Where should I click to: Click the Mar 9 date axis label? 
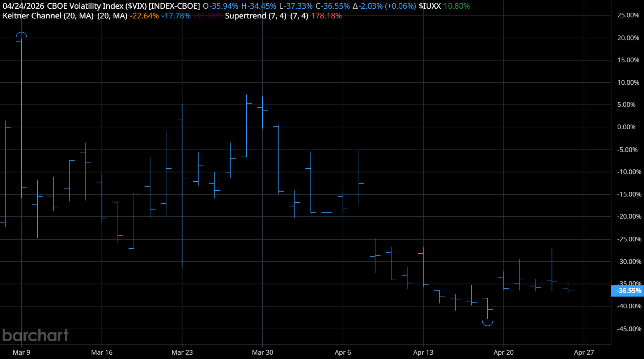pos(21,352)
